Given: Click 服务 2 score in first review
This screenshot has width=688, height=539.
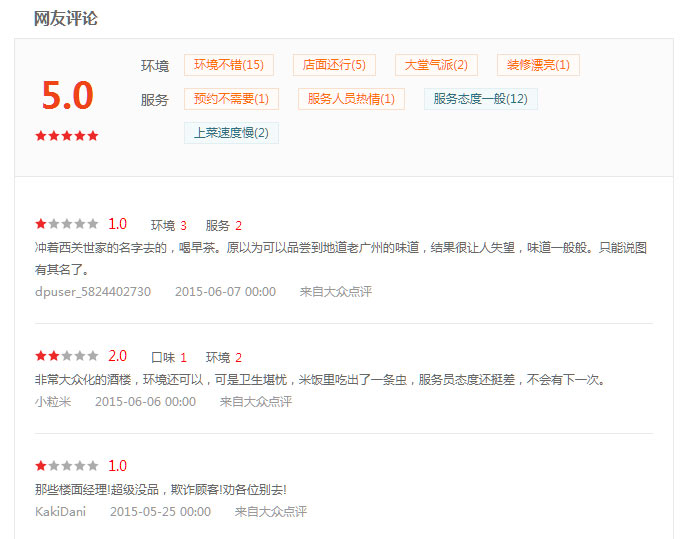Looking at the screenshot, I should coord(224,226).
